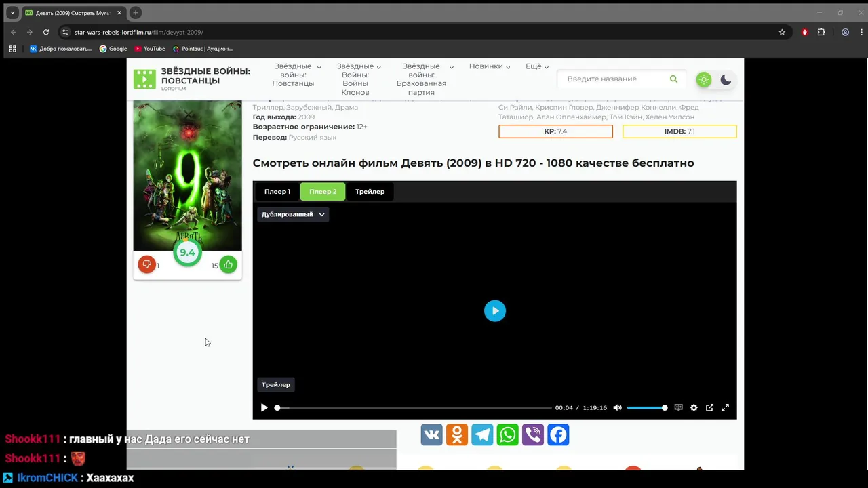Image resolution: width=868 pixels, height=488 pixels.
Task: Click the red extension icon in toolbar
Action: [805, 32]
